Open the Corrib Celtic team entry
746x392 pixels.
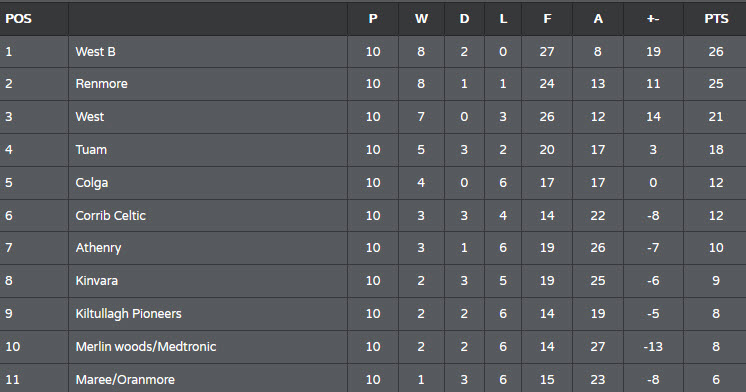pos(110,216)
